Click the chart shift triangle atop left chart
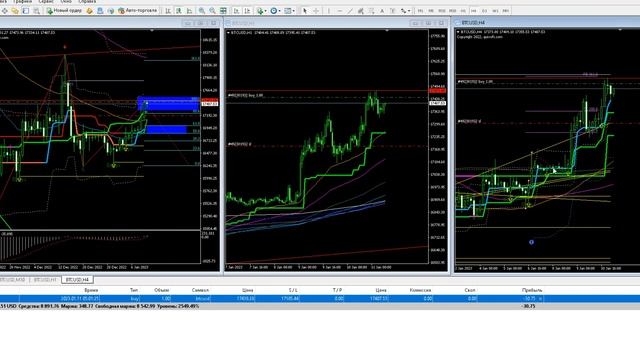The width and height of the screenshot is (640, 360). [152, 31]
